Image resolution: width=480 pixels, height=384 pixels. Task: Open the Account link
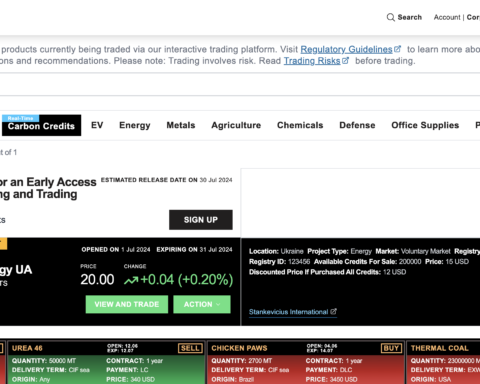[447, 17]
